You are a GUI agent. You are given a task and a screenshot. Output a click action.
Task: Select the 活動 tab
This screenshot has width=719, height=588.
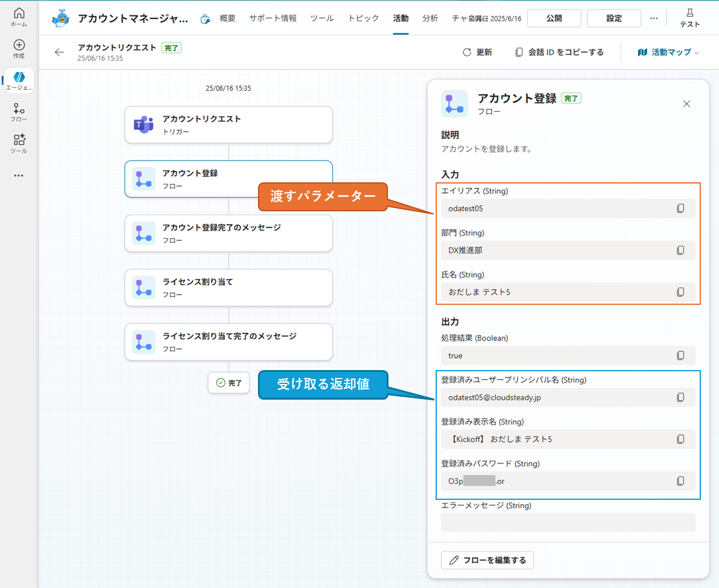click(401, 18)
